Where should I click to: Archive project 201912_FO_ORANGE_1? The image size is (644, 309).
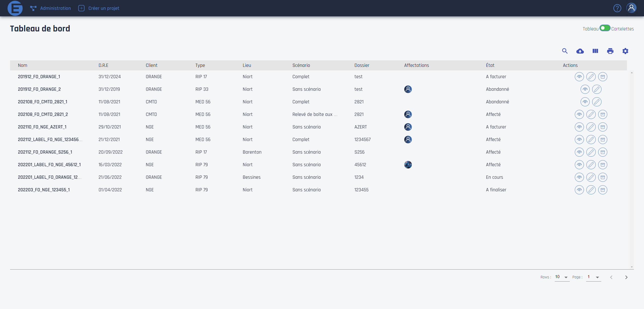coord(602,77)
